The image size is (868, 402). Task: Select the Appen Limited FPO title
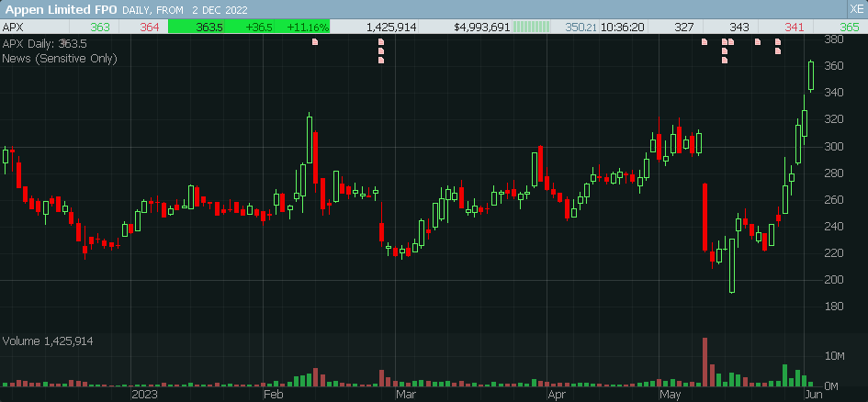coord(61,9)
